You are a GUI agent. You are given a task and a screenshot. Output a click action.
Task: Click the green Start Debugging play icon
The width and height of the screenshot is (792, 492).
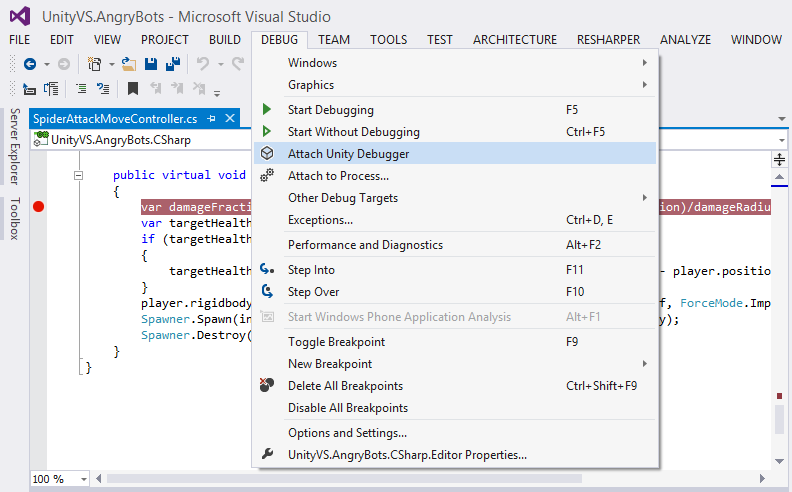[267, 109]
